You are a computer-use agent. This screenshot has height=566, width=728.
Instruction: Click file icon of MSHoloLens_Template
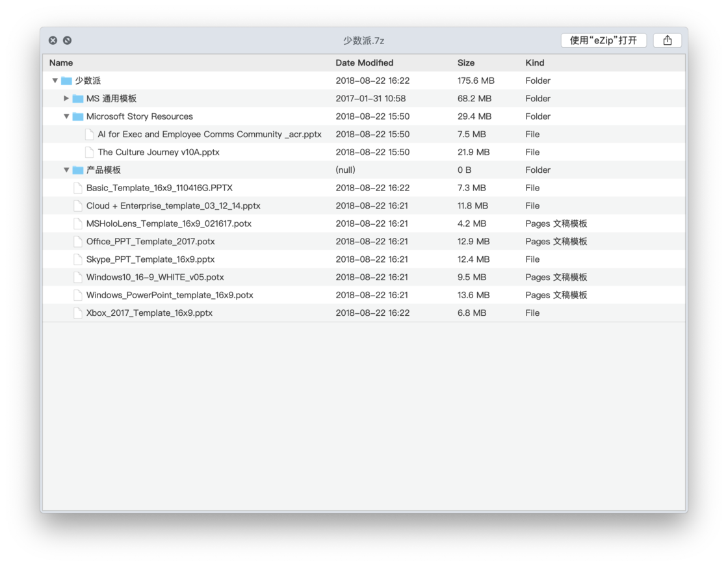[78, 224]
